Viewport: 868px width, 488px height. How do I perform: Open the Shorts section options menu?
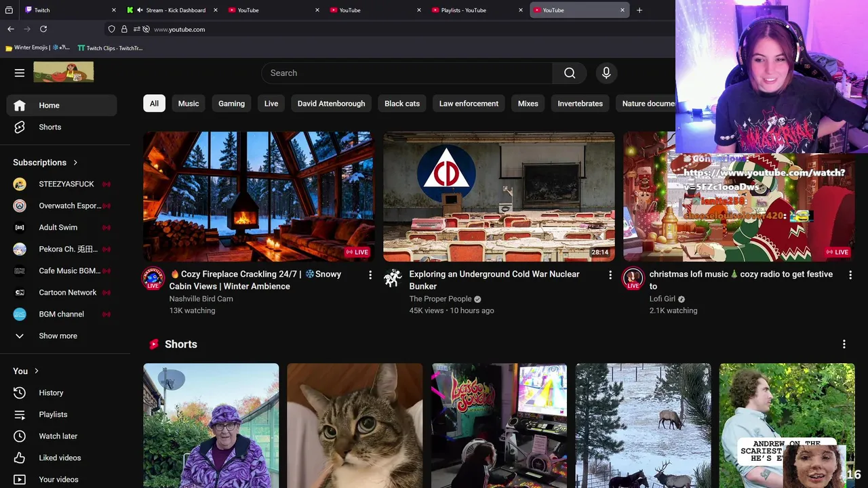pyautogui.click(x=844, y=344)
